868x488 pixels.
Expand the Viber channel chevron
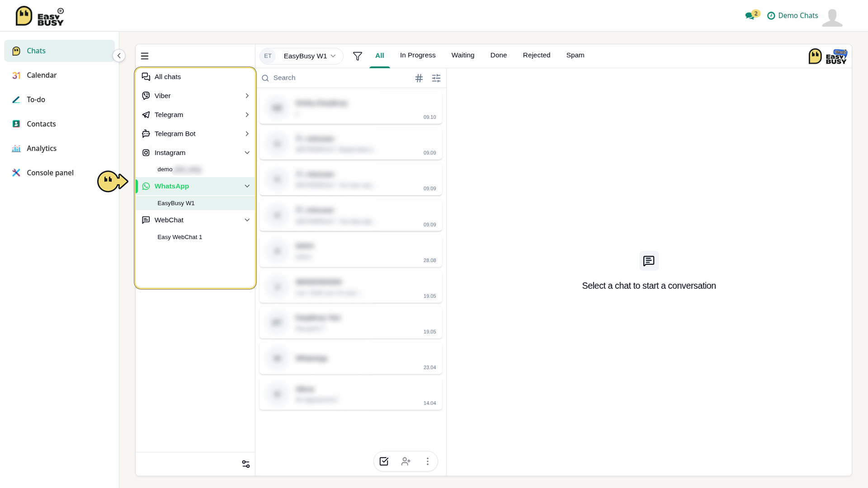(x=247, y=96)
